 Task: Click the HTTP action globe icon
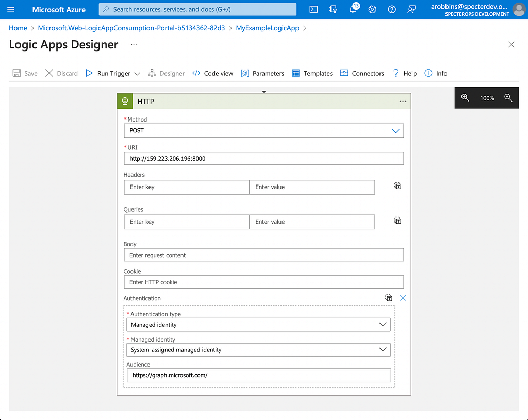pos(125,101)
